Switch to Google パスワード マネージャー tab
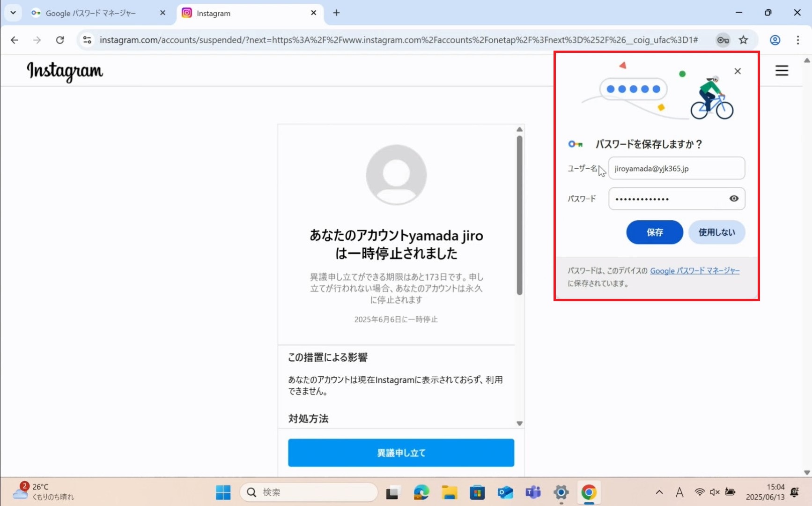This screenshot has width=812, height=506. [x=91, y=13]
